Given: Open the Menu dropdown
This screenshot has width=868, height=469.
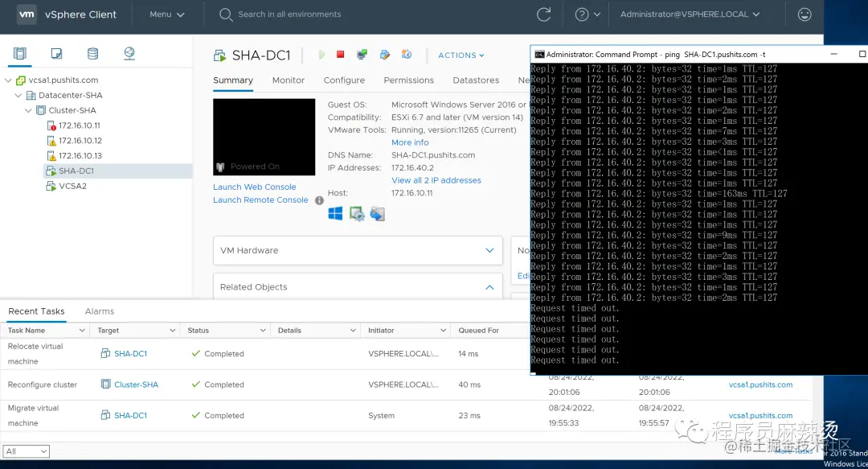Looking at the screenshot, I should click(166, 14).
